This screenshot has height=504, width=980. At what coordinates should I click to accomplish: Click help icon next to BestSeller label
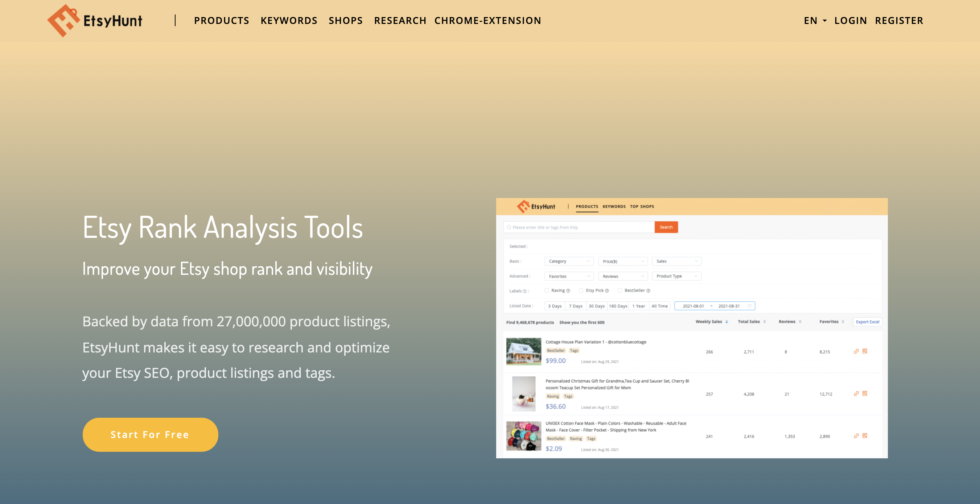click(x=648, y=290)
